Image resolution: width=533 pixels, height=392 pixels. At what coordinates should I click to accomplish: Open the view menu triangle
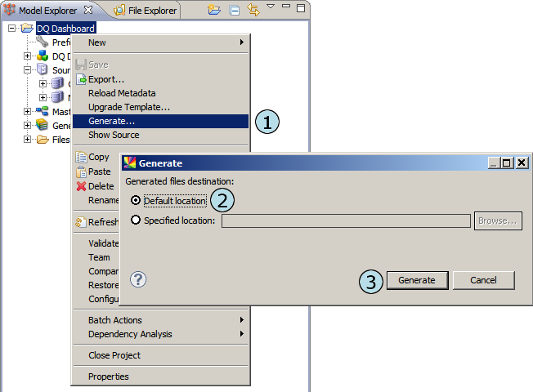click(271, 7)
